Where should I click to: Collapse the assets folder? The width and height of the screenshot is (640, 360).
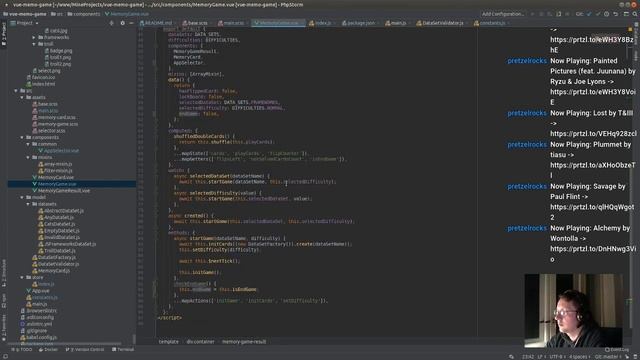pyautogui.click(x=22, y=98)
